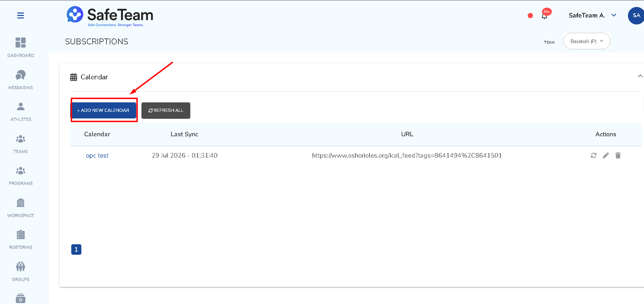The height and width of the screenshot is (304, 644).
Task: Click the red status dot
Action: [x=530, y=15]
